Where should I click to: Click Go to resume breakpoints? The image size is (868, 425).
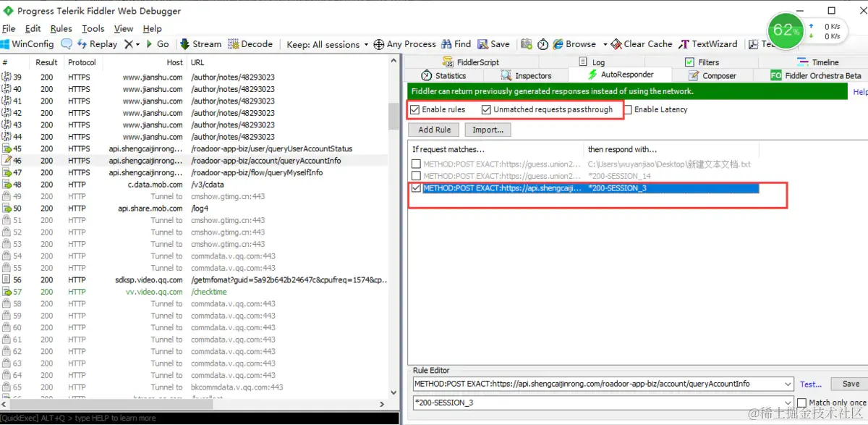pos(158,44)
